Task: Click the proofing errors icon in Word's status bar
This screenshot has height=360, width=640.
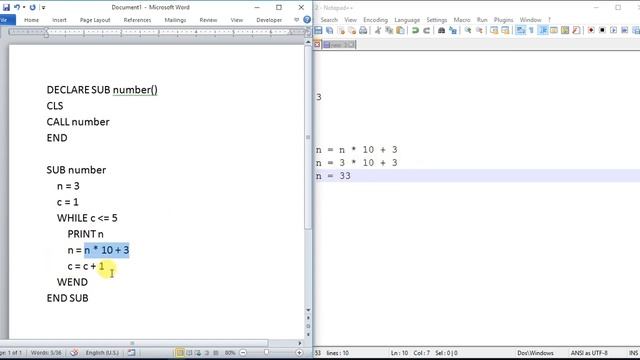Action: [x=74, y=353]
